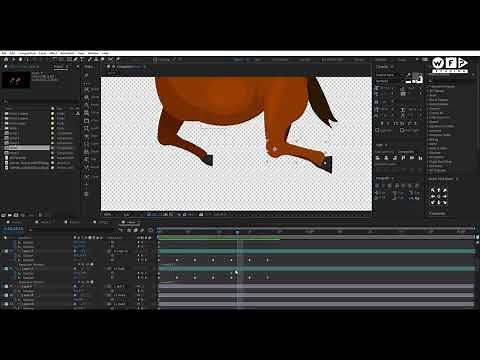Click the align horizontal center button
This screenshot has width=480, height=360.
386,158
